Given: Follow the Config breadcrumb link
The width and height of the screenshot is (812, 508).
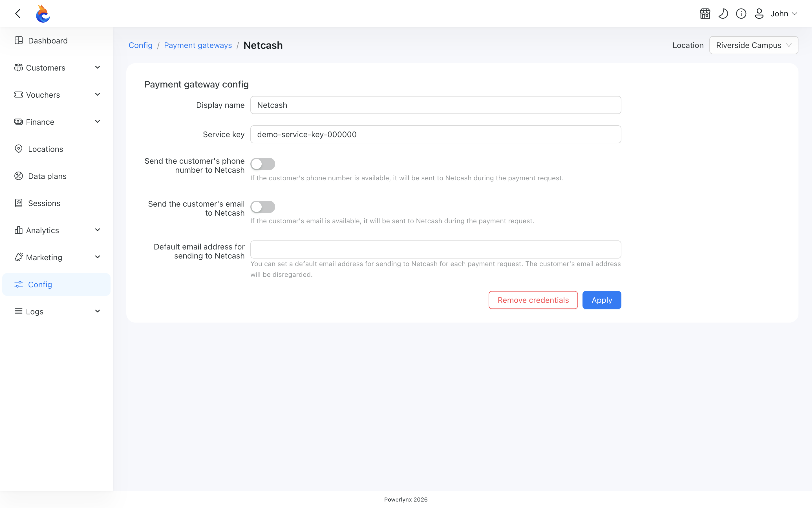Looking at the screenshot, I should pos(141,45).
